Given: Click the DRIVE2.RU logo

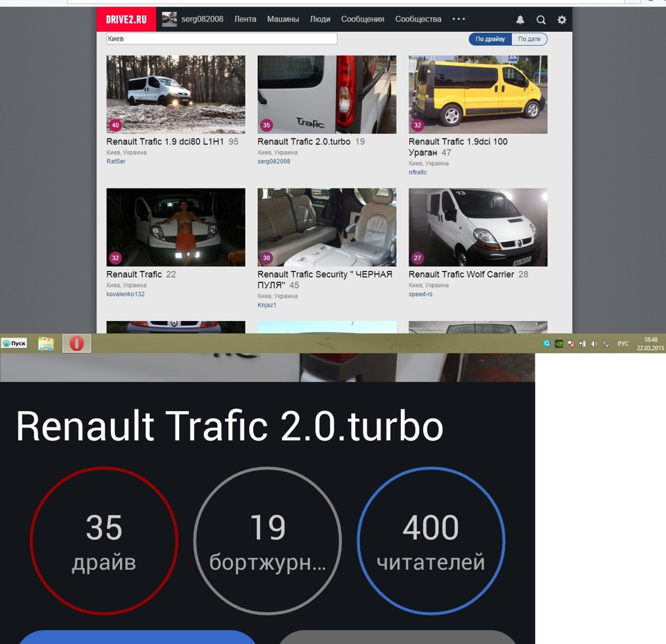Looking at the screenshot, I should [126, 19].
